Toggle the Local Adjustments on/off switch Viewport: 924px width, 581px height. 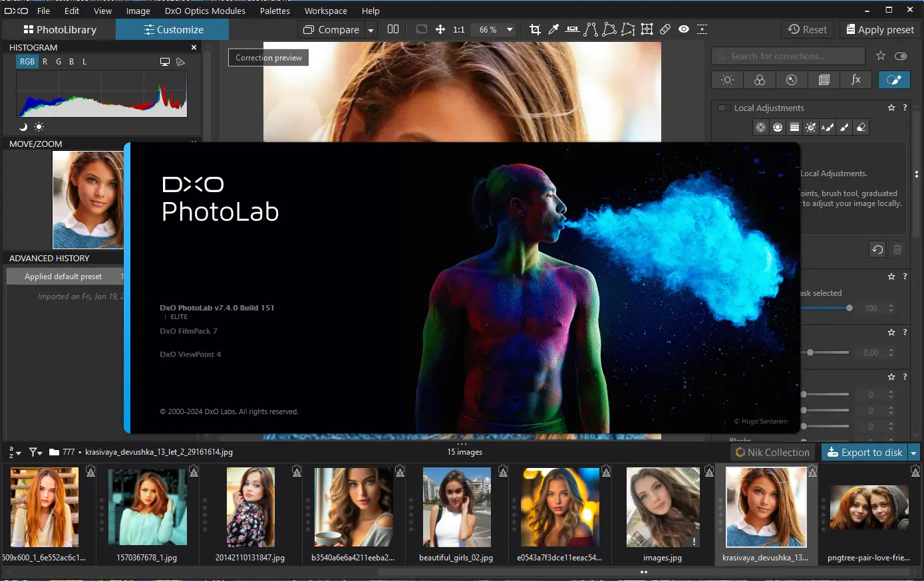[x=723, y=108]
